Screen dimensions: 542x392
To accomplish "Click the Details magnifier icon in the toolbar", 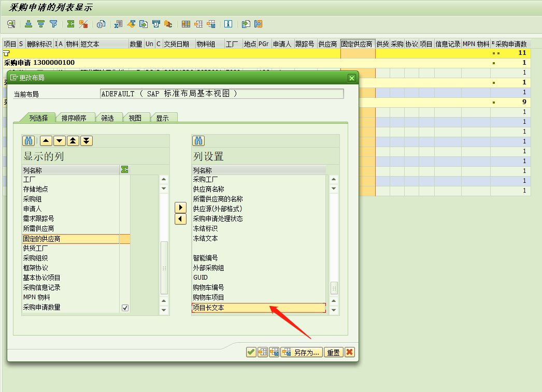I will click(x=11, y=24).
